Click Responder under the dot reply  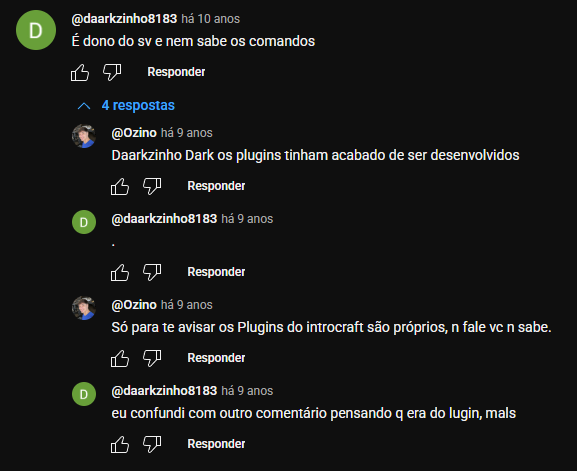(216, 272)
